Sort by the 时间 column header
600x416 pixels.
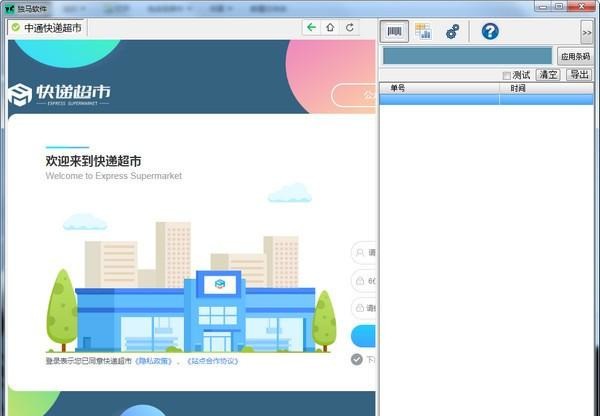point(546,88)
